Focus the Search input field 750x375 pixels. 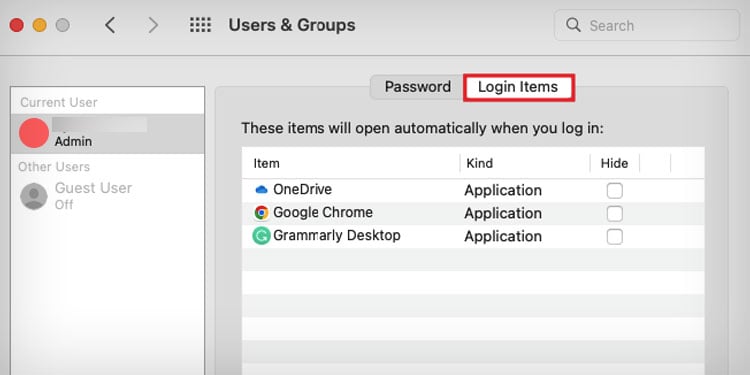click(647, 25)
